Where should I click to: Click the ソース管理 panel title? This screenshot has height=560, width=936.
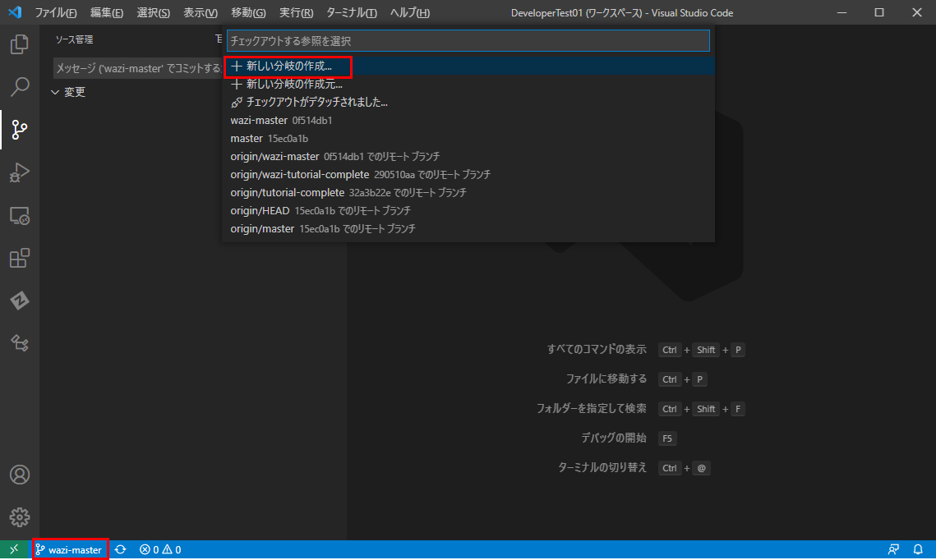pyautogui.click(x=74, y=39)
